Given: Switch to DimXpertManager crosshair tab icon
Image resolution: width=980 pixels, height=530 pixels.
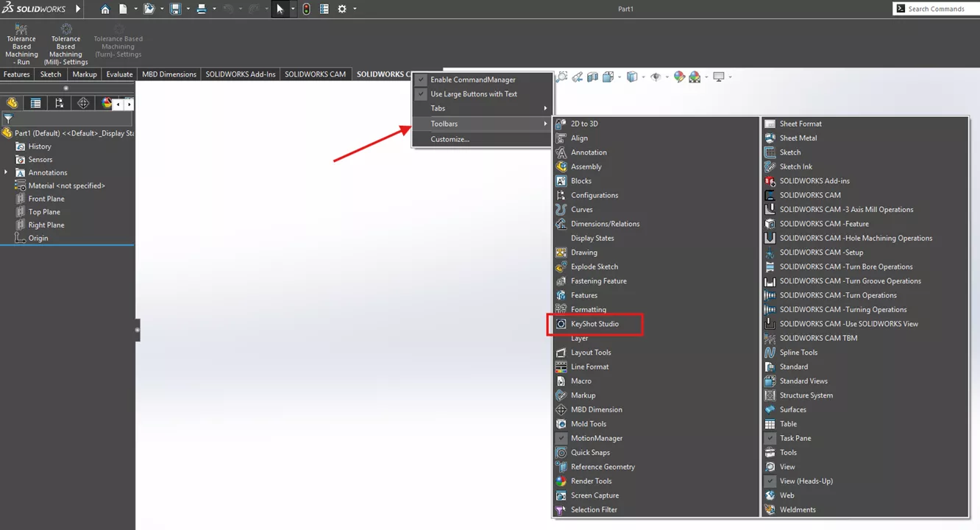Looking at the screenshot, I should pos(83,103).
